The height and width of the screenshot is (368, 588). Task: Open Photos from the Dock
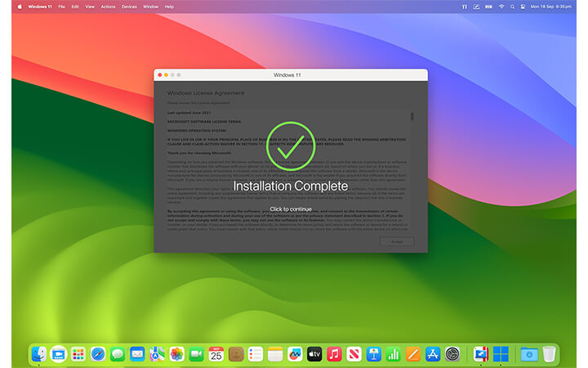tap(176, 354)
